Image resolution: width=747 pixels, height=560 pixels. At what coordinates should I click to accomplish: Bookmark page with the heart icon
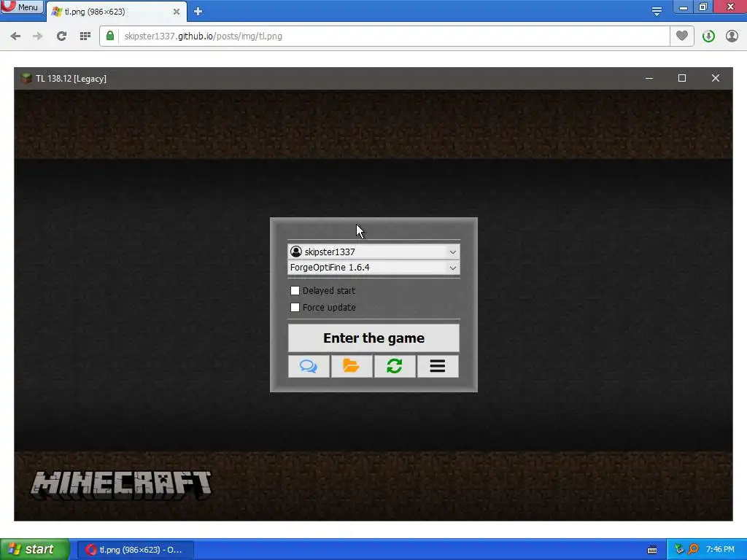[682, 36]
